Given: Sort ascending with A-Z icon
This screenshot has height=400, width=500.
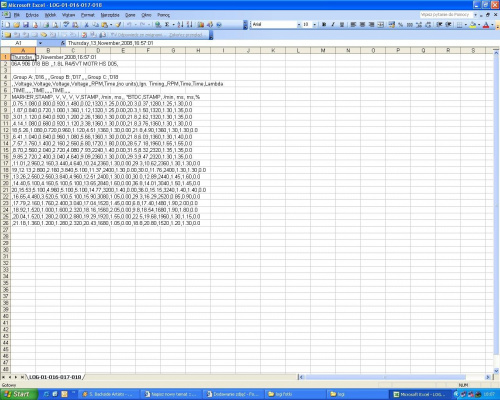Looking at the screenshot, I should point(180,25).
